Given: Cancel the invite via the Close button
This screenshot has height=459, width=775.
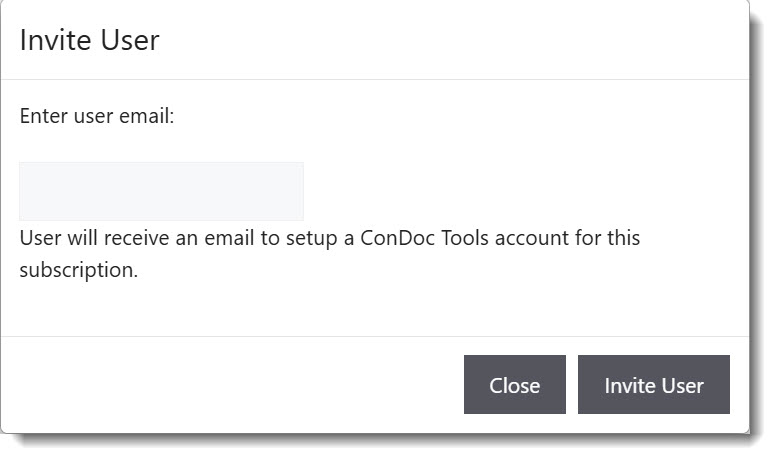Looking at the screenshot, I should click(x=514, y=385).
